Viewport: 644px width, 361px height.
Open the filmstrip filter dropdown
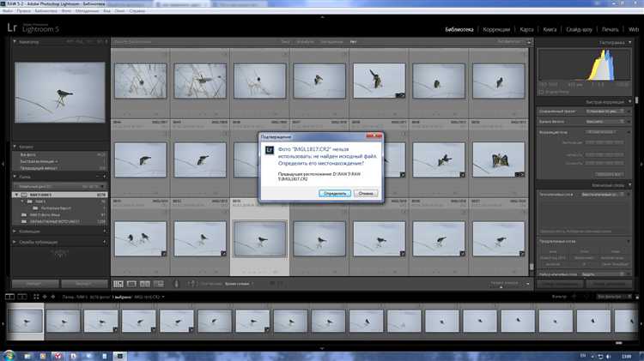[615, 297]
